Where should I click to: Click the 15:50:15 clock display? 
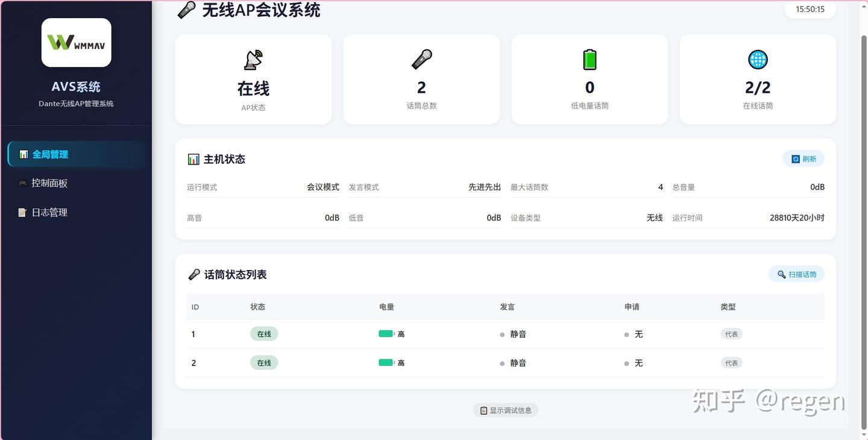(x=810, y=10)
